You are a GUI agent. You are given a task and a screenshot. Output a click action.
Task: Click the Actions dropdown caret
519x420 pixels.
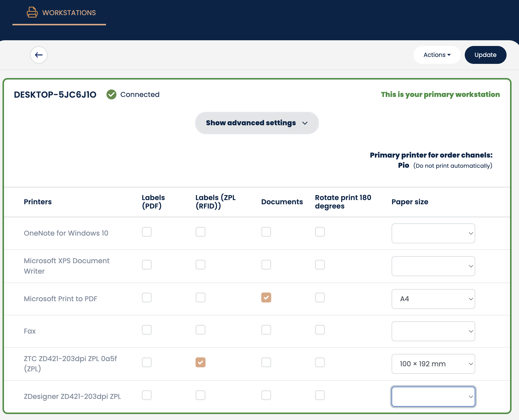coord(449,55)
